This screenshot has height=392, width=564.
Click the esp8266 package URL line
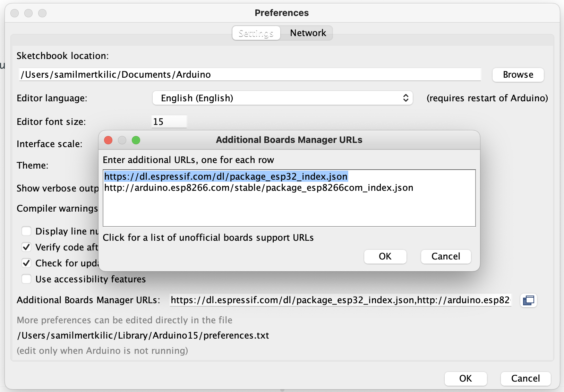tap(258, 188)
